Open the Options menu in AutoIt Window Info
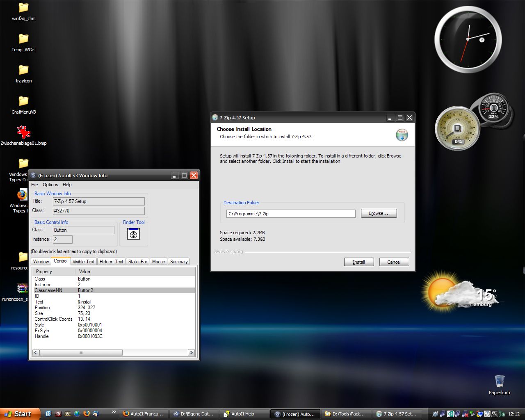525x420 pixels. tap(50, 185)
